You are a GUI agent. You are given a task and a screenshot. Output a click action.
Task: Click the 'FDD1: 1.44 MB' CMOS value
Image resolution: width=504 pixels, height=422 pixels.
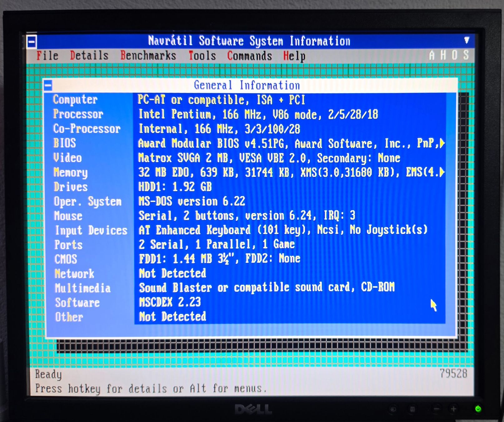tap(220, 259)
